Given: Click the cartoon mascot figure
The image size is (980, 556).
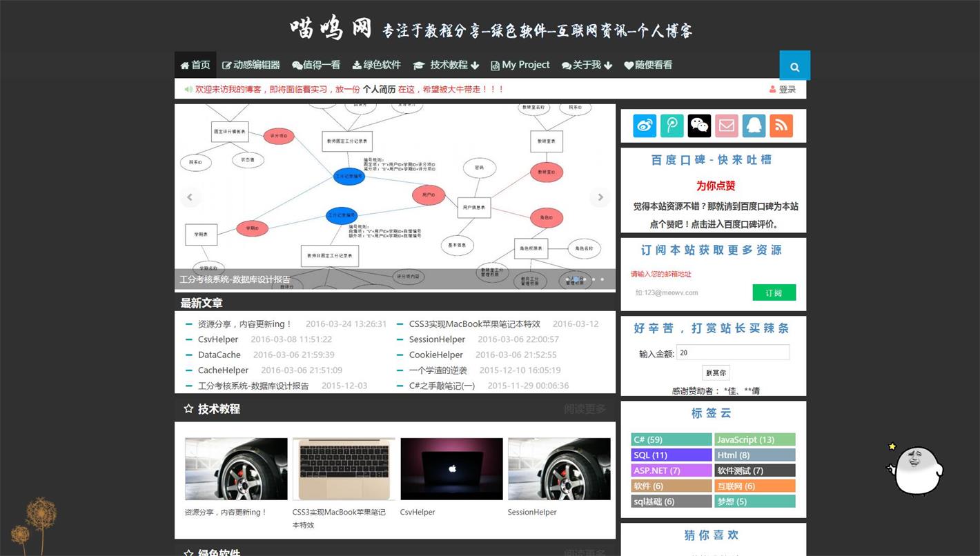Looking at the screenshot, I should (x=915, y=469).
